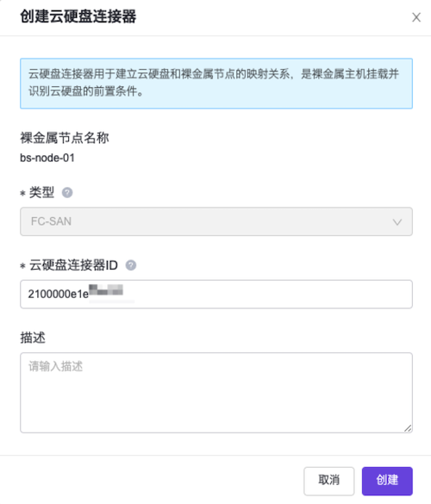Image resolution: width=431 pixels, height=504 pixels.
Task: Click the textarea resize handle corner
Action: (408, 428)
